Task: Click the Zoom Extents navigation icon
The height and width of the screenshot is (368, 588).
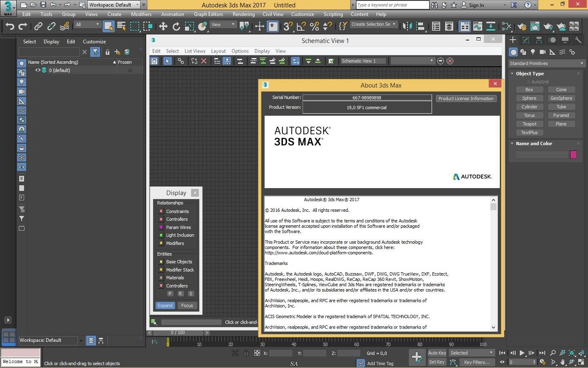Action: point(572,353)
